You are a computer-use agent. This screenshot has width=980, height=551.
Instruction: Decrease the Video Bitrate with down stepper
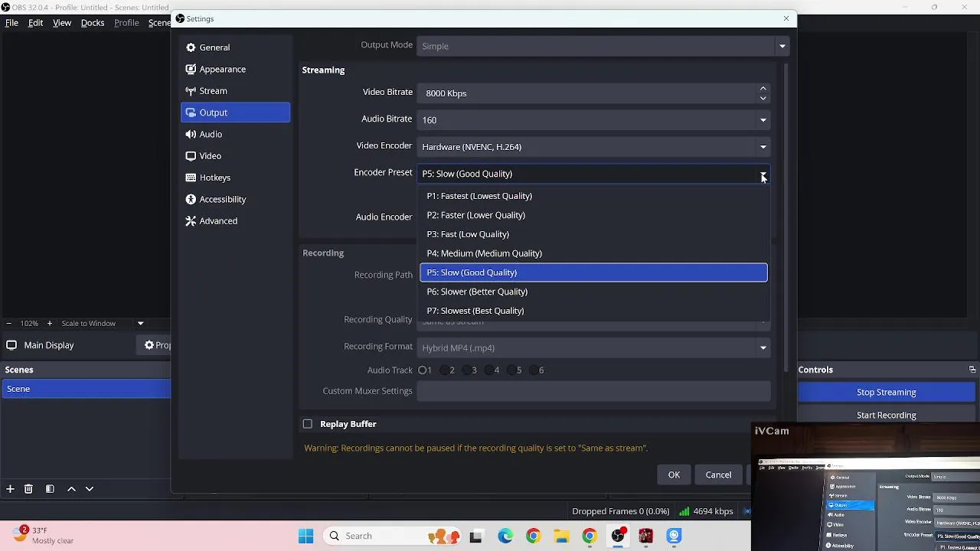(763, 98)
